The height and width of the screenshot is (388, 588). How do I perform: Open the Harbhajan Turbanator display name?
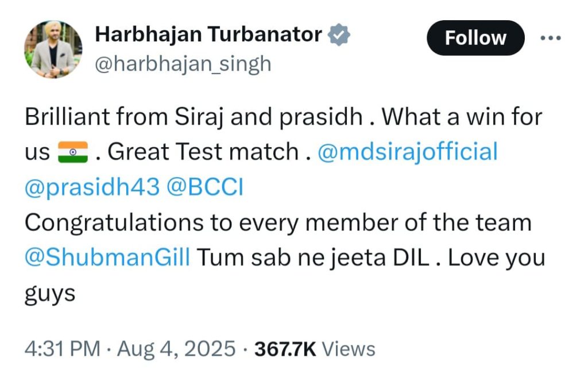tap(208, 35)
